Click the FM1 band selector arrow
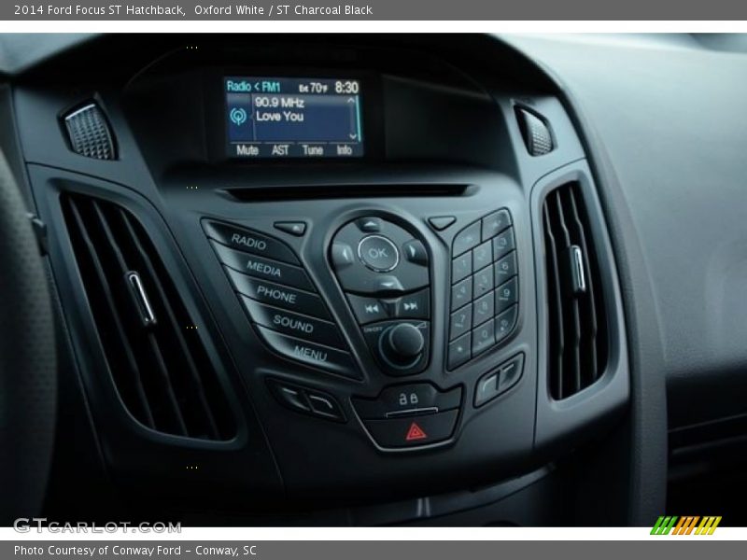The height and width of the screenshot is (560, 747). tap(256, 87)
